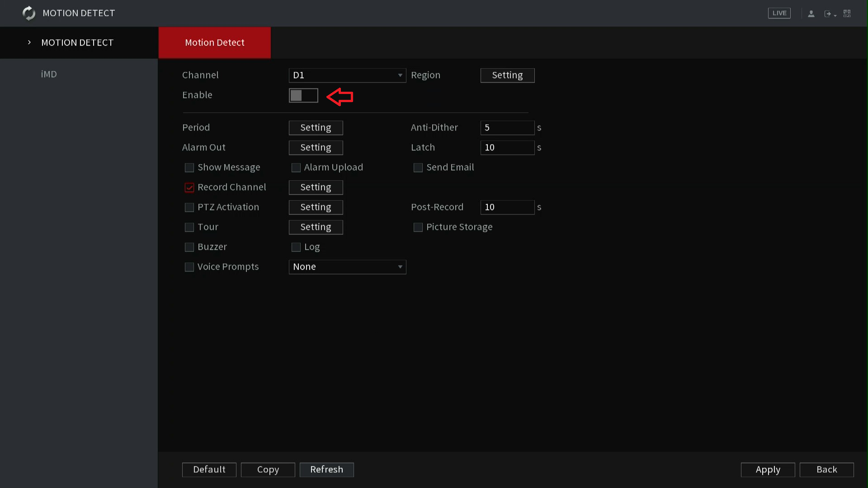The image size is (868, 488).
Task: Open the user account icon in top bar
Action: pos(811,13)
